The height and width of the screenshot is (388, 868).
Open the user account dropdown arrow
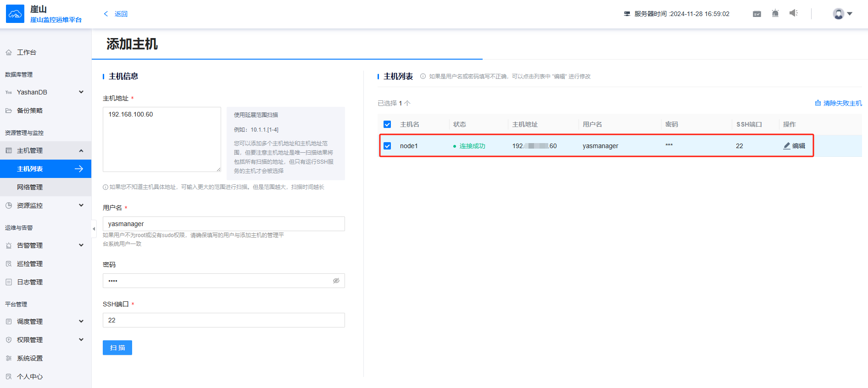click(x=850, y=14)
